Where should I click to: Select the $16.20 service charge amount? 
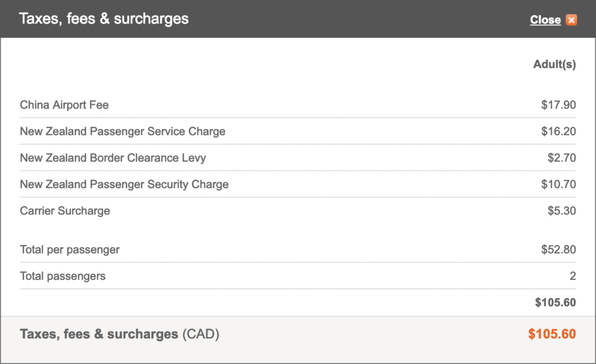coord(558,131)
